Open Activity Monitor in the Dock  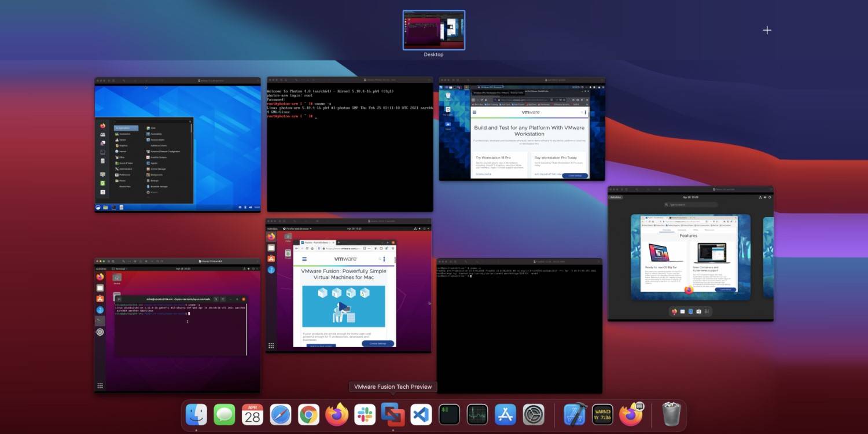[x=477, y=414]
